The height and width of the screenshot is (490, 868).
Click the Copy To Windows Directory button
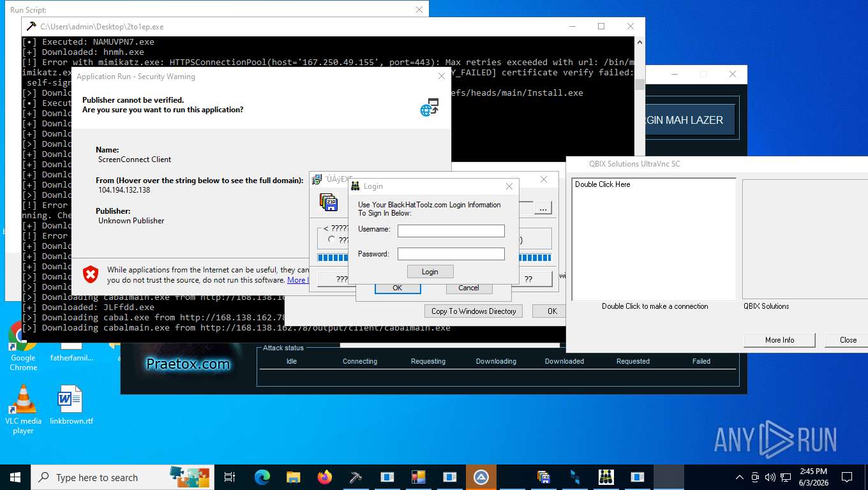[x=474, y=311]
